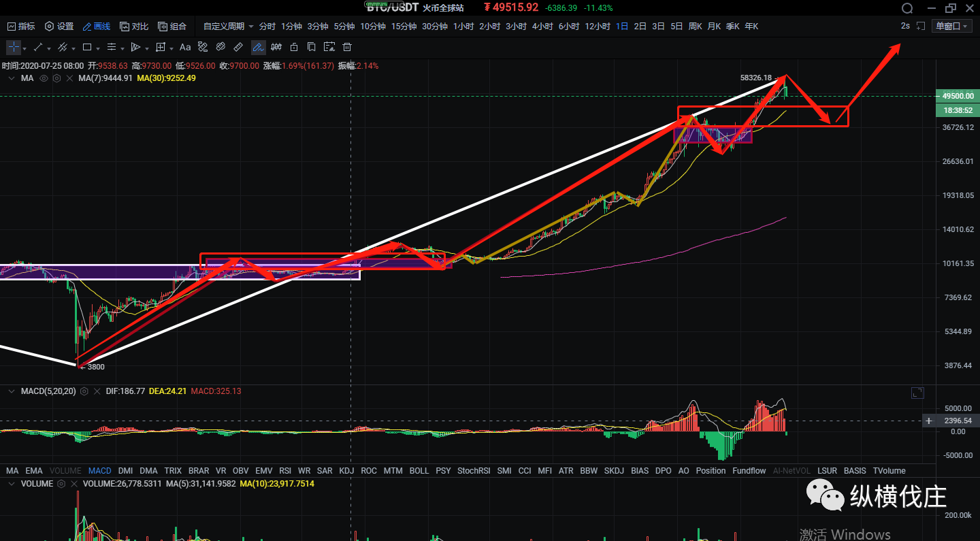The height and width of the screenshot is (541, 980).
Task: Open the 单窗口 layout dropdown
Action: click(x=952, y=26)
